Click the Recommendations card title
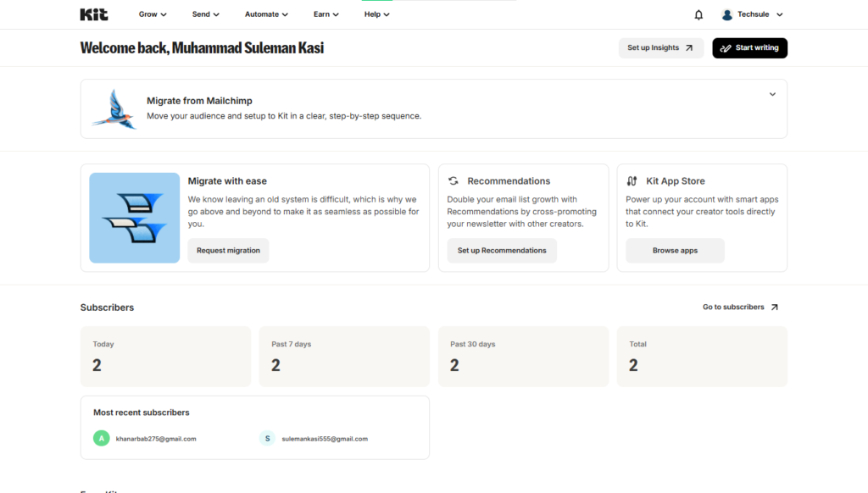 pos(509,181)
